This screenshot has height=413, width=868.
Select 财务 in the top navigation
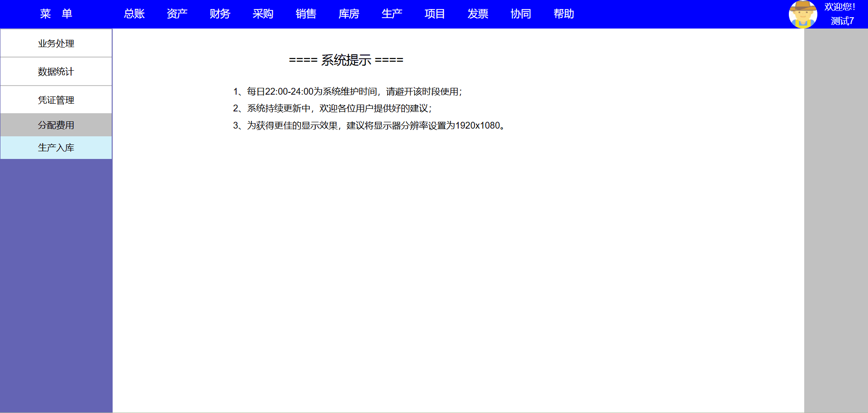pyautogui.click(x=220, y=14)
